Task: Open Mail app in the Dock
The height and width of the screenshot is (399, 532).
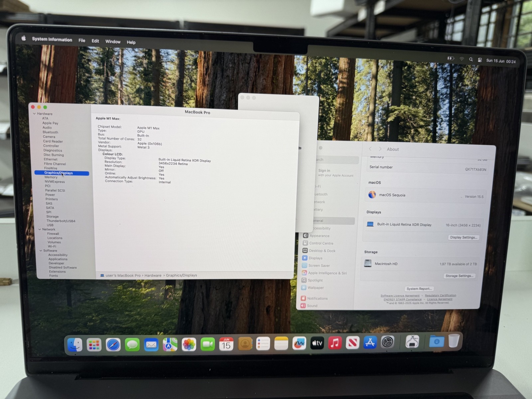Action: 151,345
